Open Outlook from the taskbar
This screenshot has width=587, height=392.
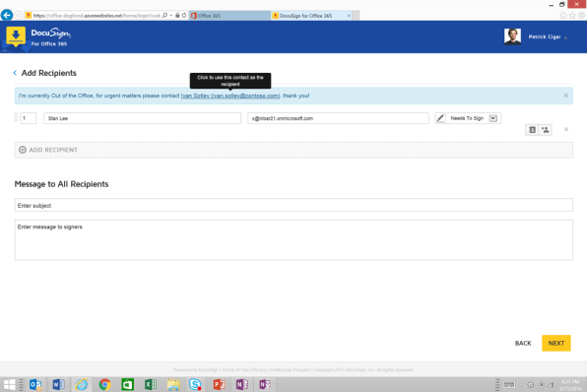point(35,384)
